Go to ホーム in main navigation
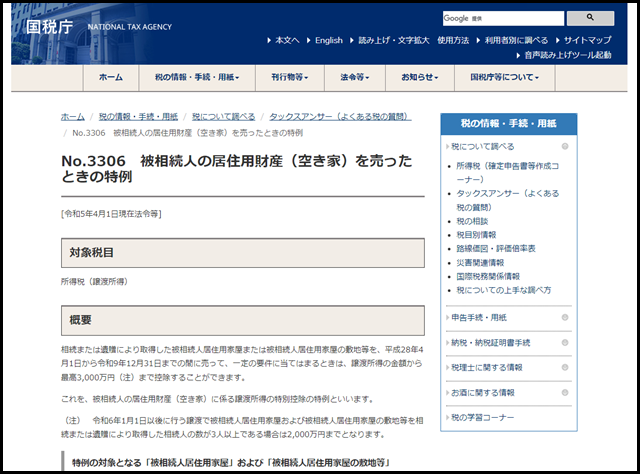Image resolution: width=640 pixels, height=474 pixels. pos(111,77)
